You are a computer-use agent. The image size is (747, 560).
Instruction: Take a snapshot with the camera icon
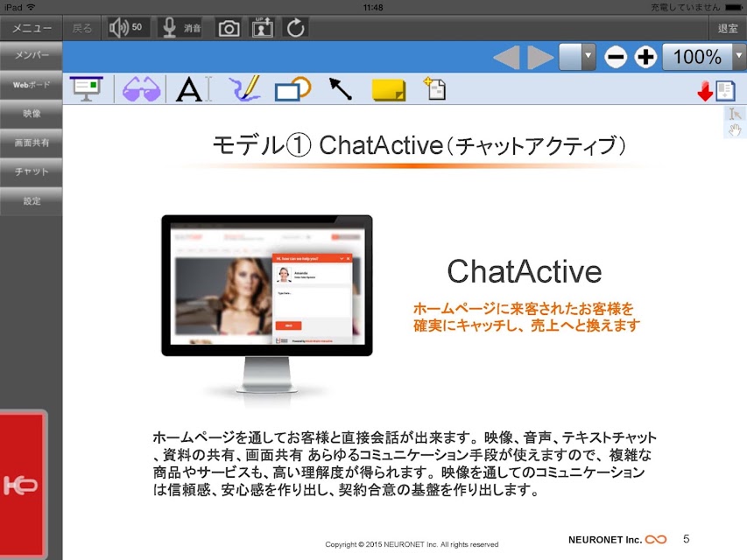tap(229, 29)
